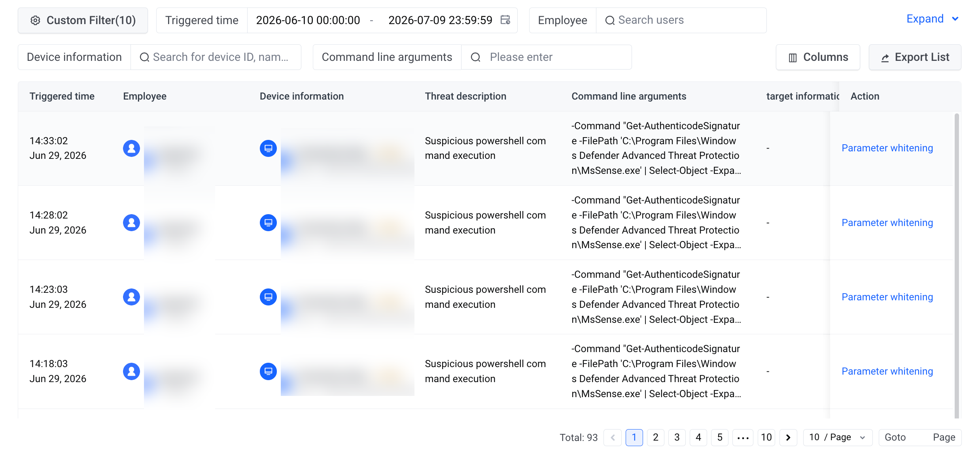Click the device monitor icon in 14:28:02 row
Image resolution: width=980 pixels, height=456 pixels.
(268, 222)
